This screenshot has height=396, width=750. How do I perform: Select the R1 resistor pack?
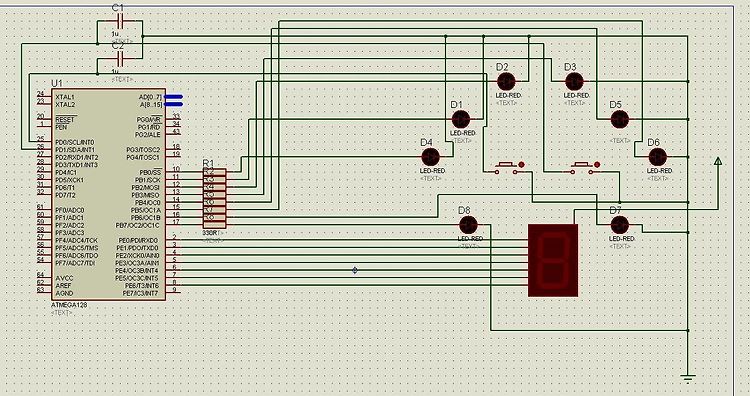[215, 198]
